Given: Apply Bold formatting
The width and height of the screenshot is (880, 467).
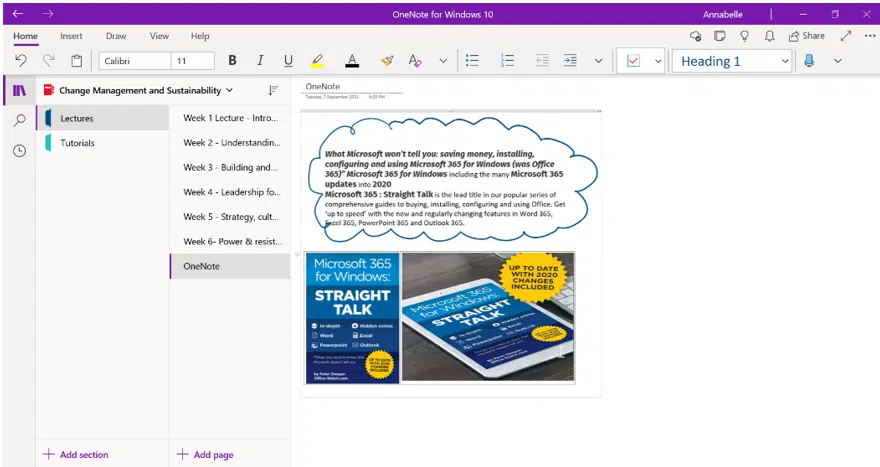Looking at the screenshot, I should pos(232,61).
